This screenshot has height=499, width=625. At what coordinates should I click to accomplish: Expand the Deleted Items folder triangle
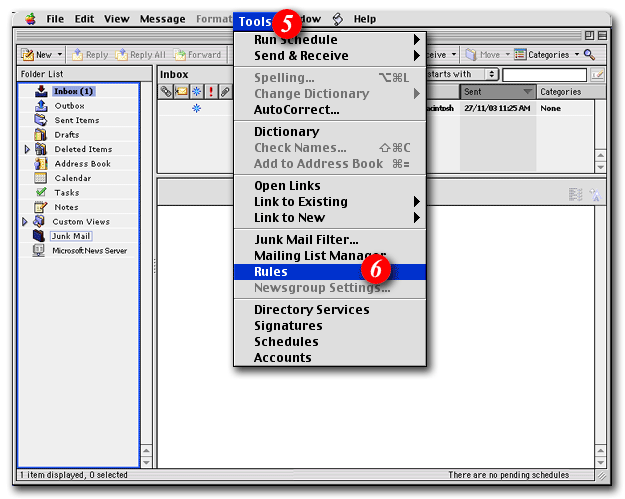pos(28,150)
